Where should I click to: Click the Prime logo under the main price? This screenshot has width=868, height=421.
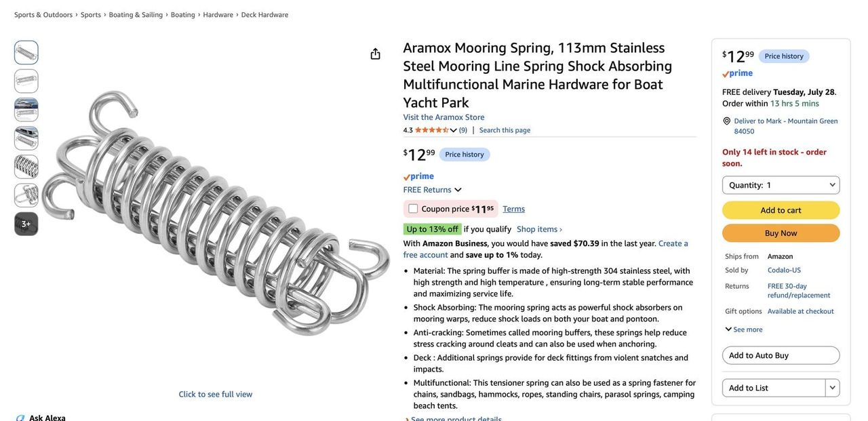pyautogui.click(x=418, y=176)
